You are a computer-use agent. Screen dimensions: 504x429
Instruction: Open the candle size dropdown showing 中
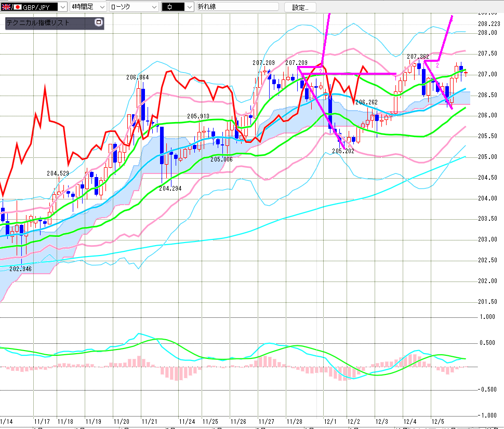[x=189, y=7]
